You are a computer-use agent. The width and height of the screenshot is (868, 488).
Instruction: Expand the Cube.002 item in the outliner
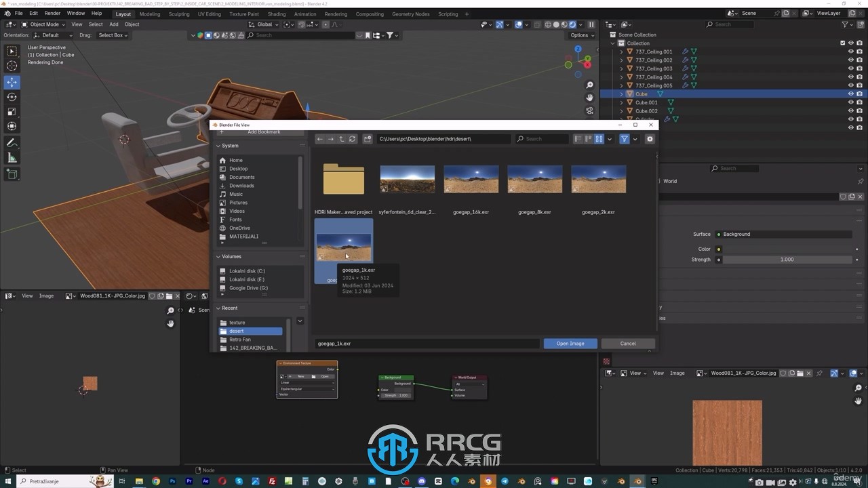tap(621, 111)
